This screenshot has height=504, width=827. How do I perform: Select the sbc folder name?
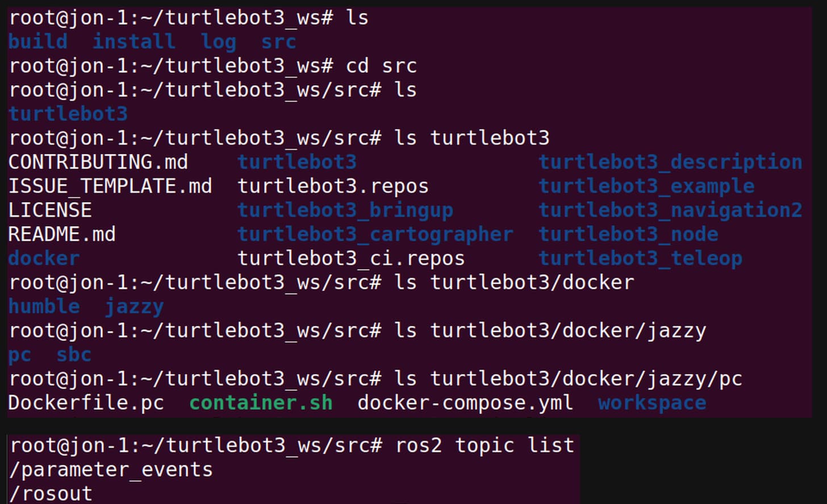pos(74,355)
